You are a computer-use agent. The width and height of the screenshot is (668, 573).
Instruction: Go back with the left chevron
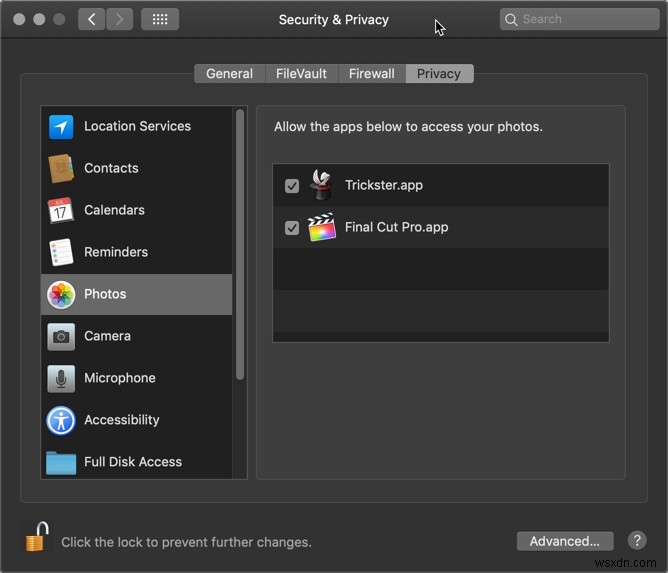[x=91, y=19]
